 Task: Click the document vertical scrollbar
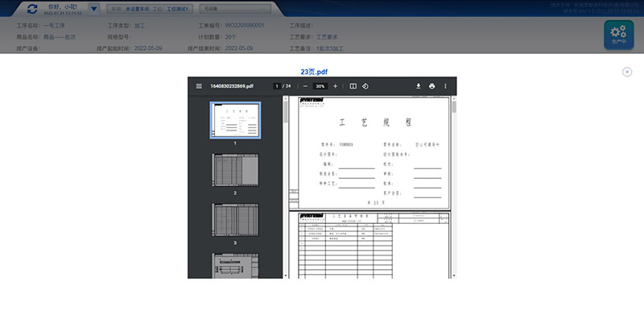(x=454, y=187)
